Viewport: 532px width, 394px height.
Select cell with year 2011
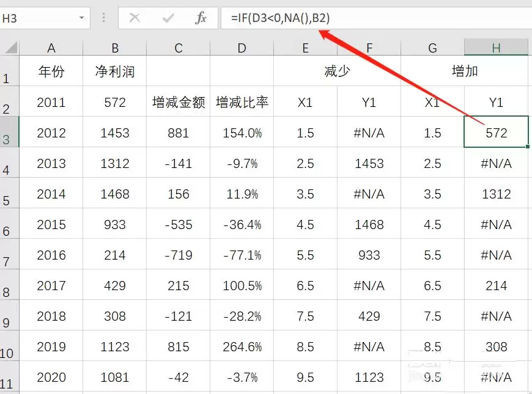pos(51,102)
